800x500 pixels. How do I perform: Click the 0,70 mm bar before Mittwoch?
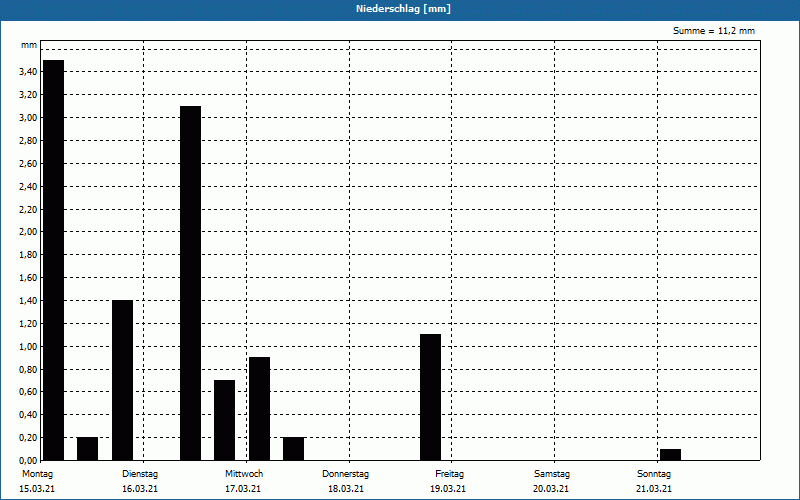point(224,420)
